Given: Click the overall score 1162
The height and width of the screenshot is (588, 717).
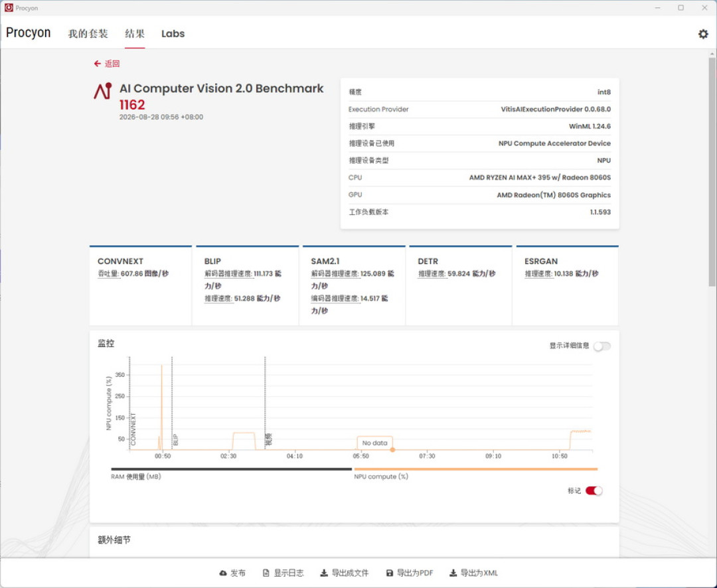Looking at the screenshot, I should pyautogui.click(x=132, y=105).
